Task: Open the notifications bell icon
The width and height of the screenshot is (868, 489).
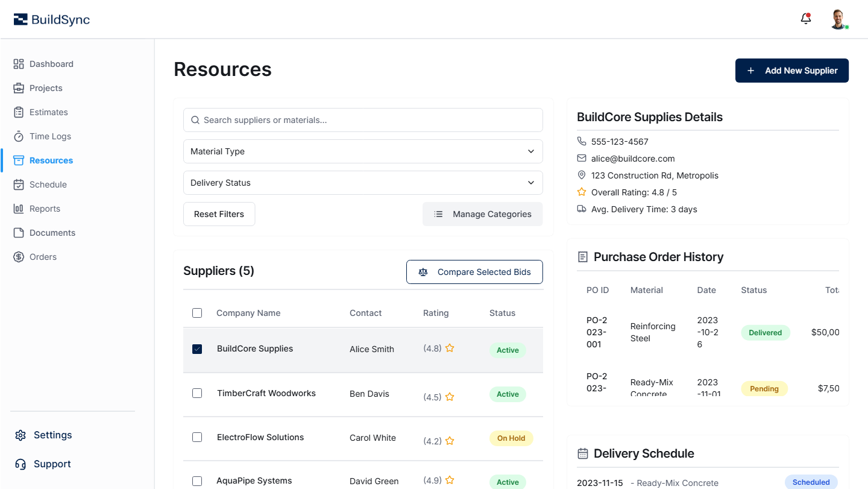Action: point(805,19)
